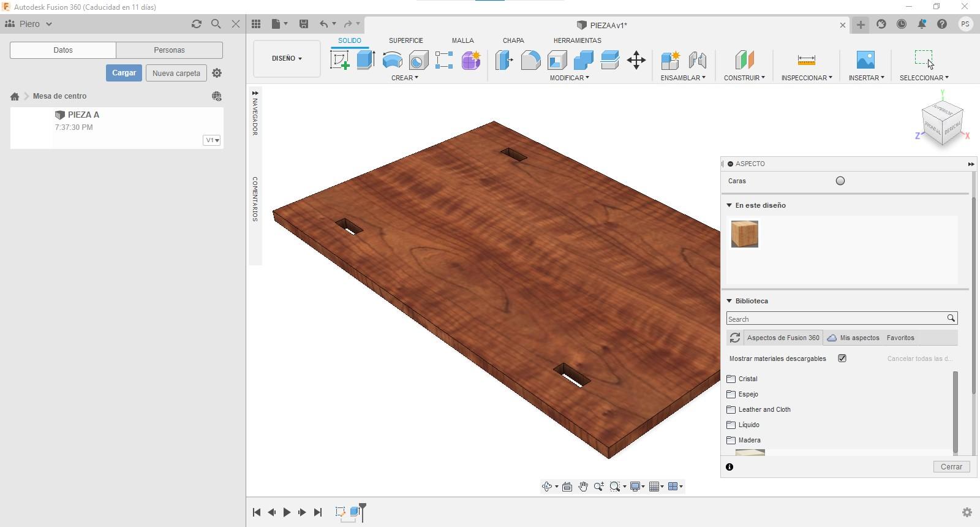Open Job Status clock icon

[902, 24]
